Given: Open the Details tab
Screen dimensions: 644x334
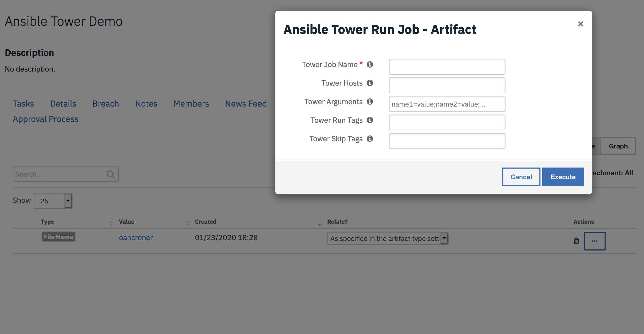Looking at the screenshot, I should 63,104.
